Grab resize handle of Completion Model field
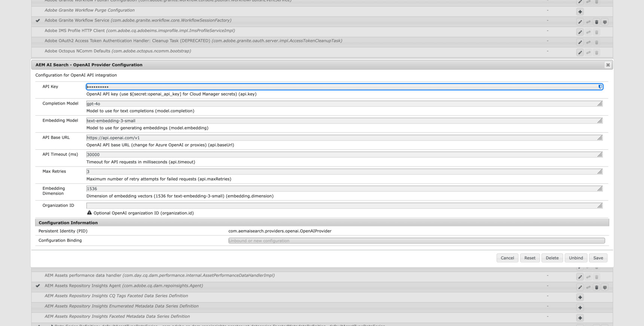 tap(600, 104)
